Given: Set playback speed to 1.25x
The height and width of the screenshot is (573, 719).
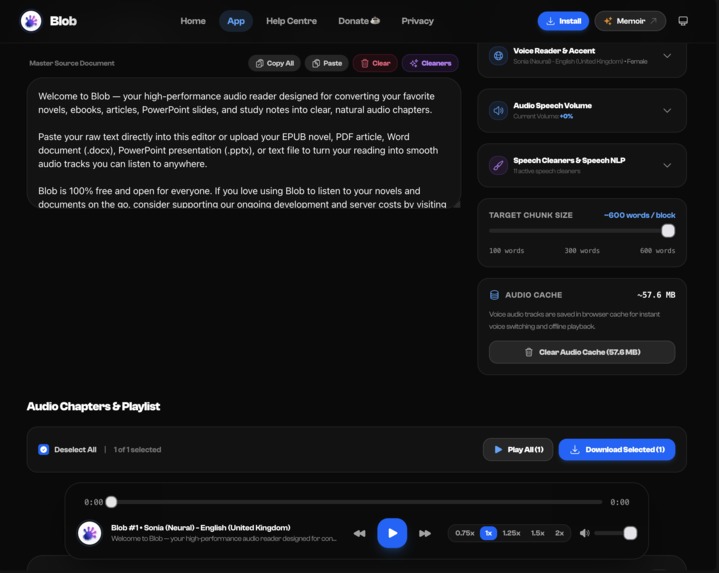Looking at the screenshot, I should (x=511, y=533).
